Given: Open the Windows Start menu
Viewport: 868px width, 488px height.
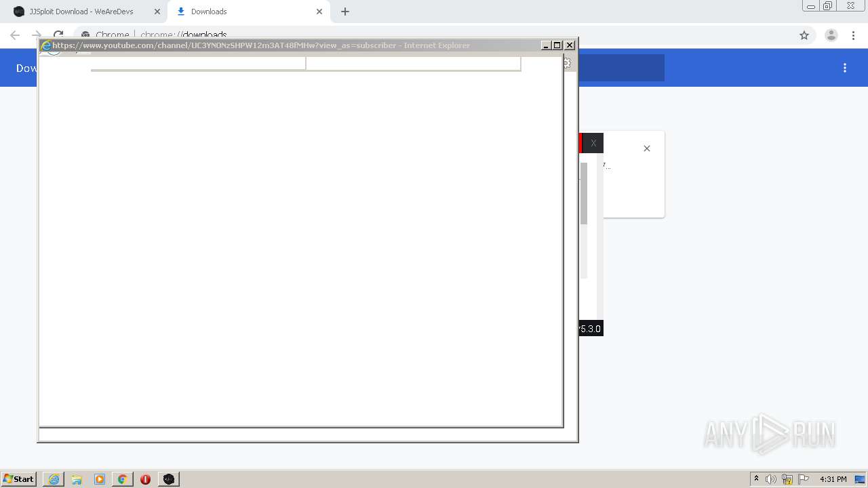Looking at the screenshot, I should tap(19, 479).
